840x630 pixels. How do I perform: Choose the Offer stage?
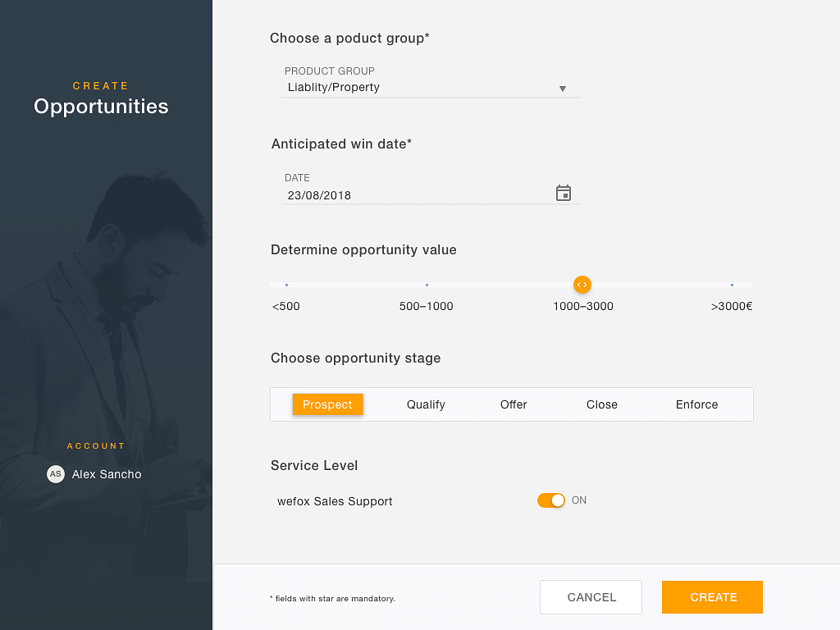coord(514,404)
